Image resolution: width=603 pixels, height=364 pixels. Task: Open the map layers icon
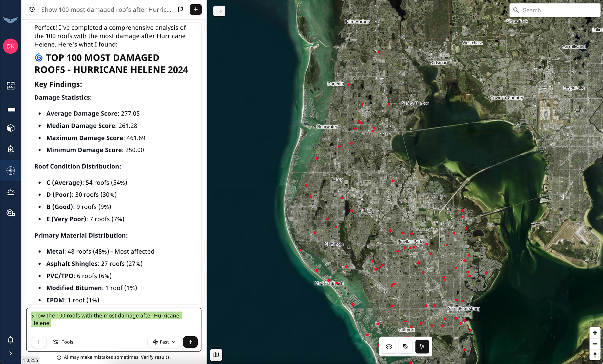point(389,347)
